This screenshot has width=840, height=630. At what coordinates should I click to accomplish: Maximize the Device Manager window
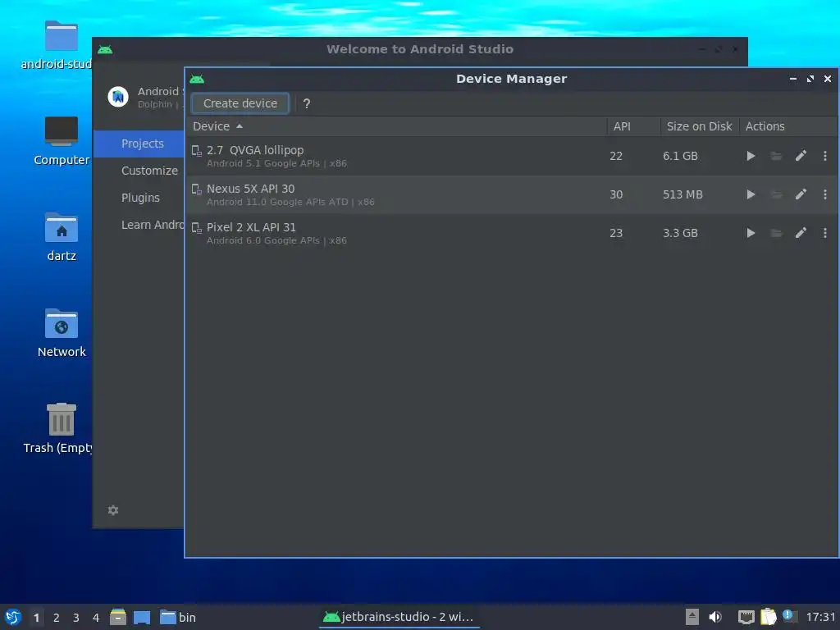pos(810,79)
